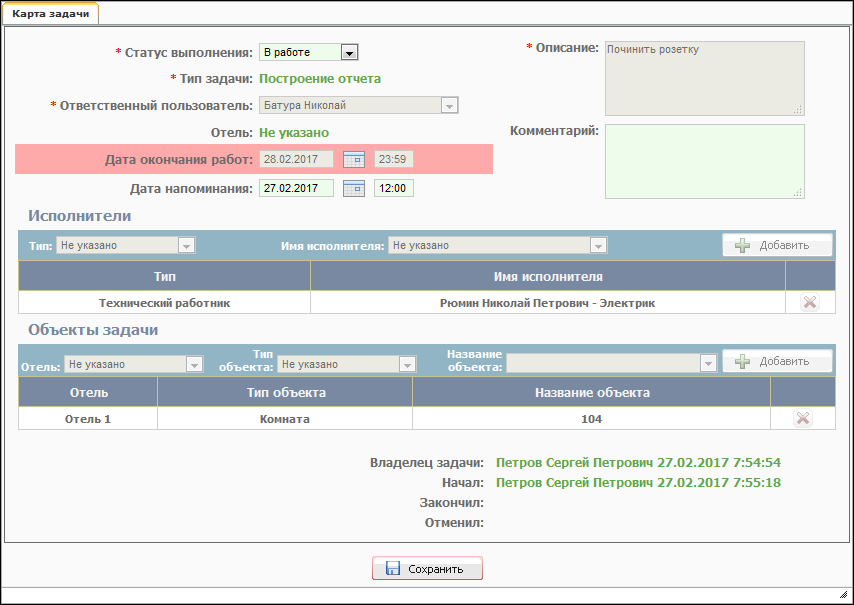Open calendar picker for reminder date
The height and width of the screenshot is (605, 854).
[x=354, y=188]
